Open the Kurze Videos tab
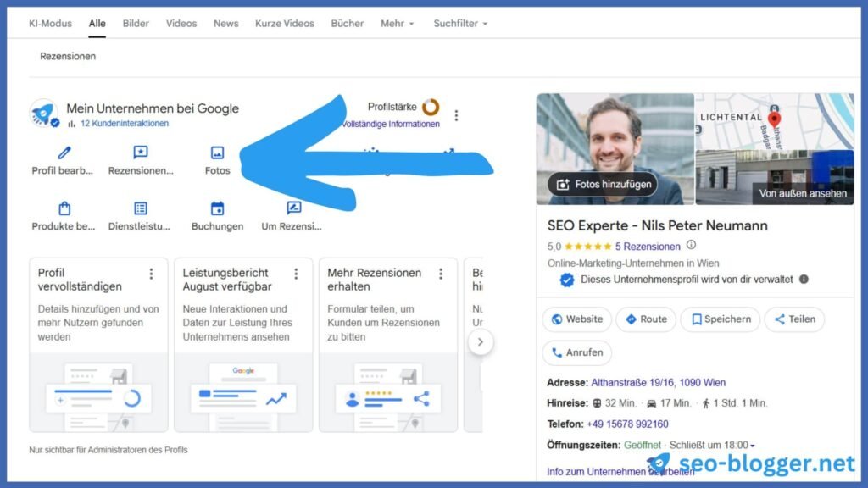This screenshot has width=868, height=488. tap(285, 23)
